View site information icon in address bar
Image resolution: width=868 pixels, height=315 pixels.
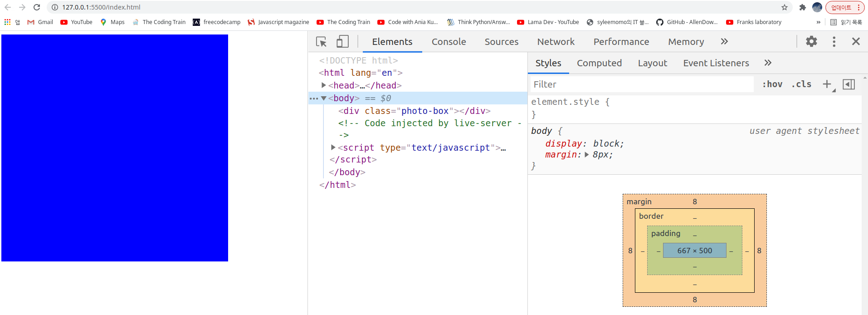(x=55, y=7)
